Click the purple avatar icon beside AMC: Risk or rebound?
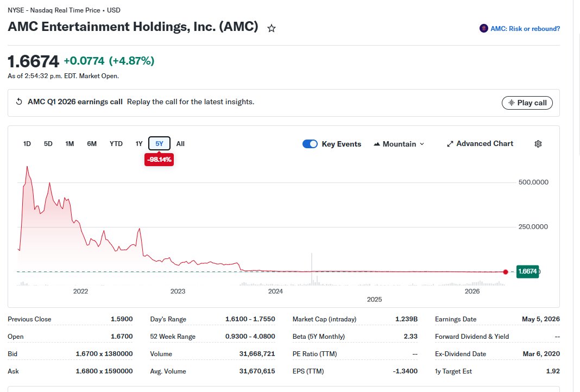580x392 pixels. point(483,28)
